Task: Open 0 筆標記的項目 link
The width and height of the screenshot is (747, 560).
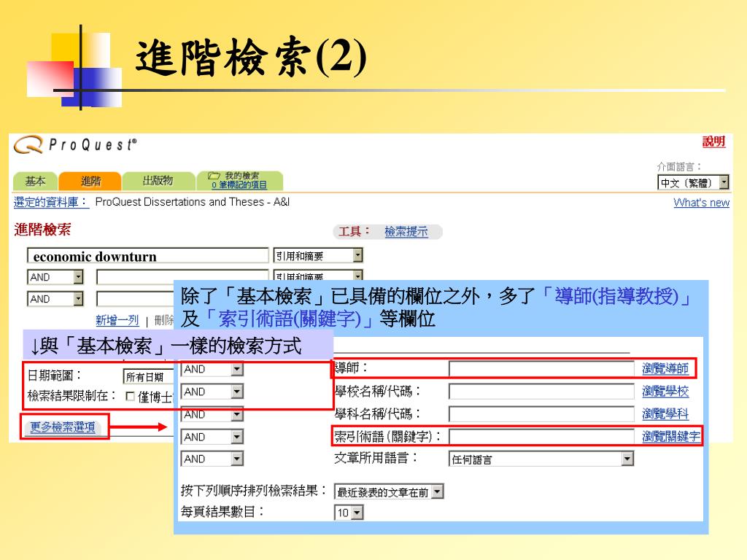Action: (x=239, y=184)
